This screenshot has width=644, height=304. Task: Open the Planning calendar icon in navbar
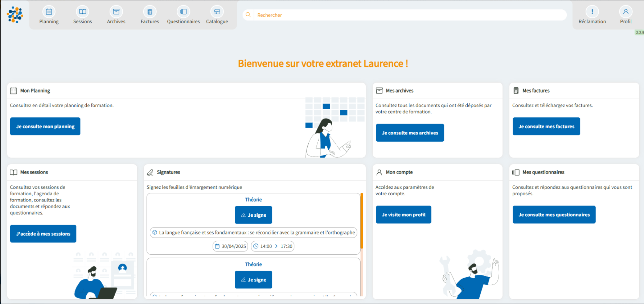click(x=49, y=12)
